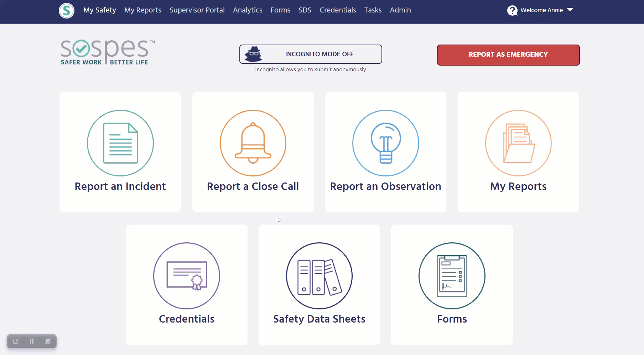Click the annotate pencil icon in recorder bar
Viewport: 644px width, 355px height.
pyautogui.click(x=16, y=341)
